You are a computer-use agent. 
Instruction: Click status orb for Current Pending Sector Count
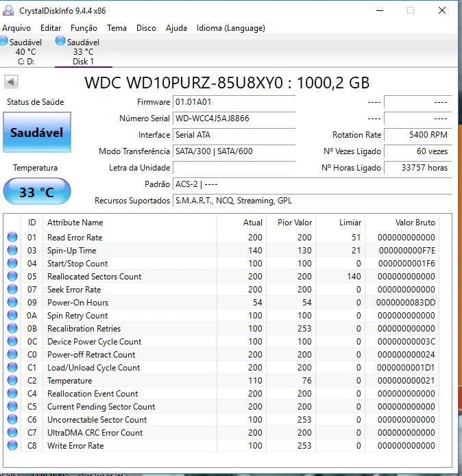[12, 406]
